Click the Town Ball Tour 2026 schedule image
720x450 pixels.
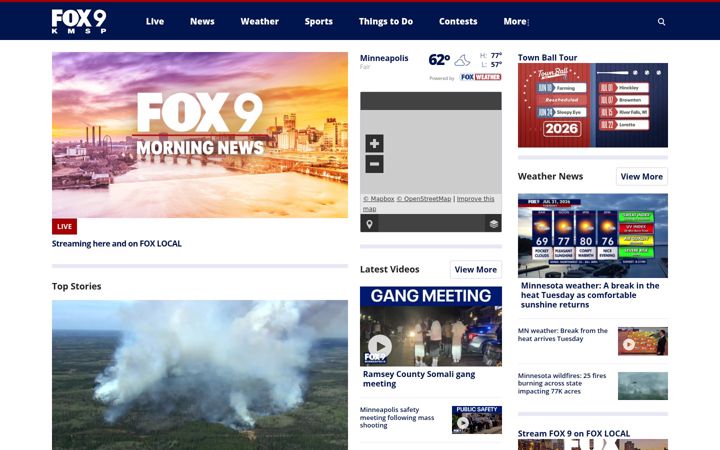pyautogui.click(x=593, y=105)
